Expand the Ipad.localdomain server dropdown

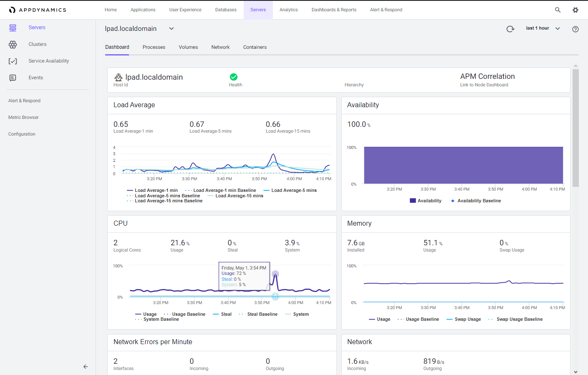coord(172,29)
